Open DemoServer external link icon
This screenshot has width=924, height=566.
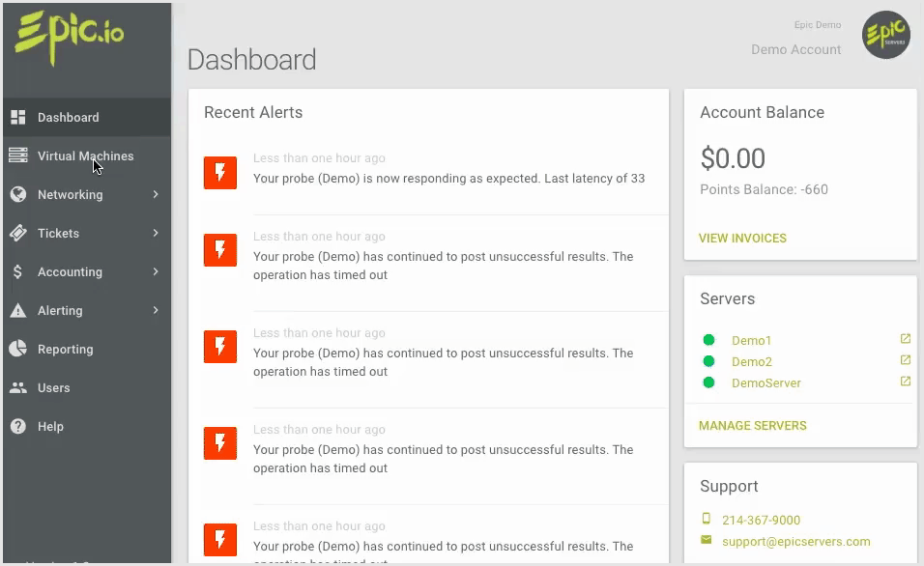pos(905,382)
